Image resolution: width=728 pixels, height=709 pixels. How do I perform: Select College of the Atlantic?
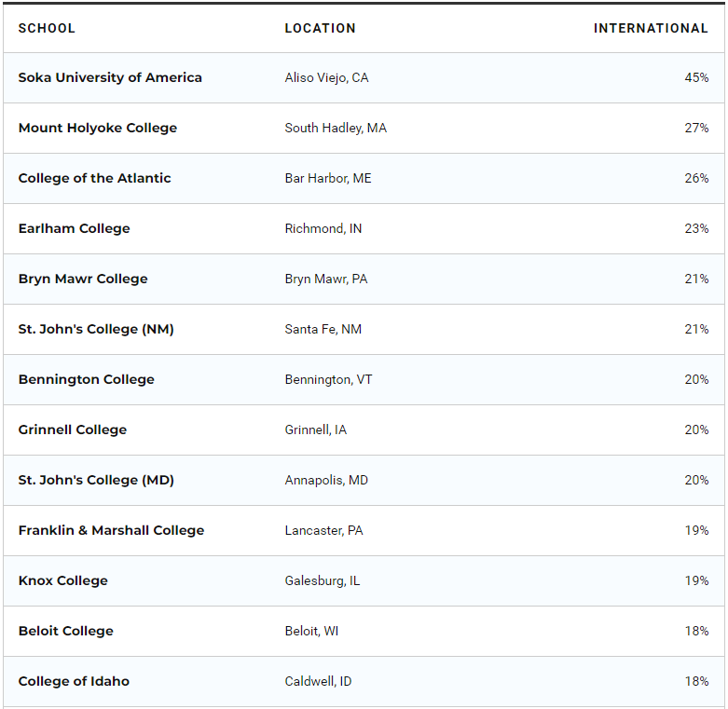(x=94, y=178)
